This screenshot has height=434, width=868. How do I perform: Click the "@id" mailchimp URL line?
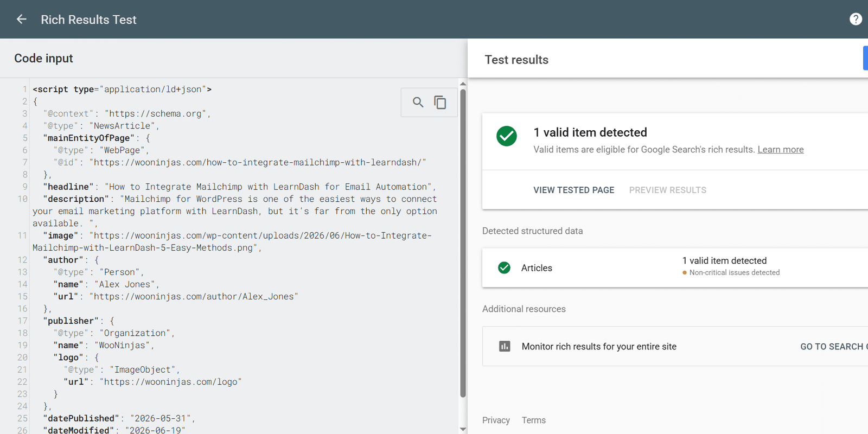tap(240, 162)
